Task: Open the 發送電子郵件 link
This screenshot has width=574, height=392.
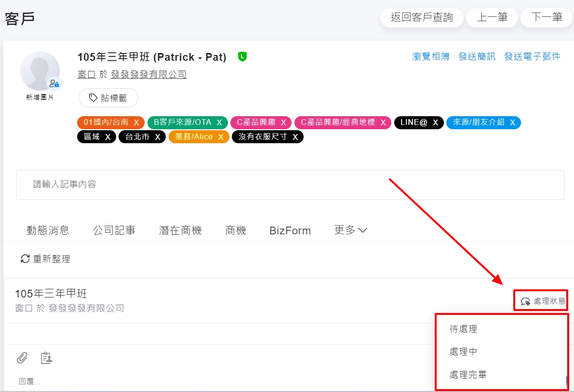Action: [x=532, y=56]
